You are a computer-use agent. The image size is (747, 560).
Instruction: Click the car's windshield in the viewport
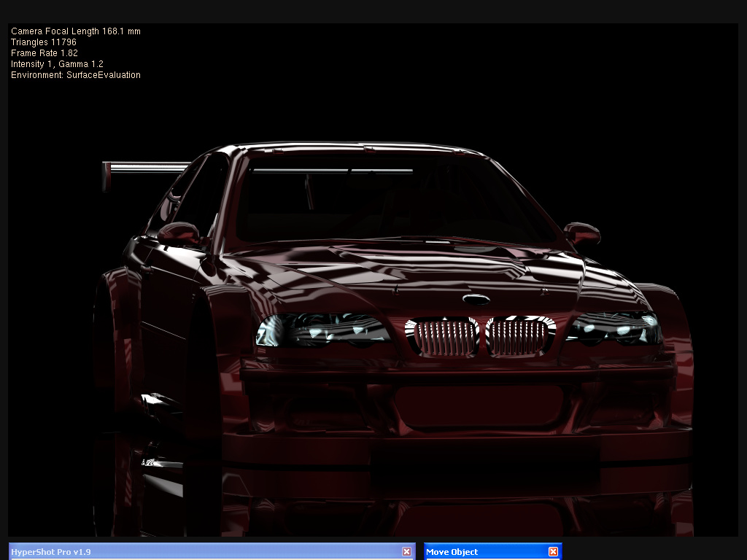(395, 200)
